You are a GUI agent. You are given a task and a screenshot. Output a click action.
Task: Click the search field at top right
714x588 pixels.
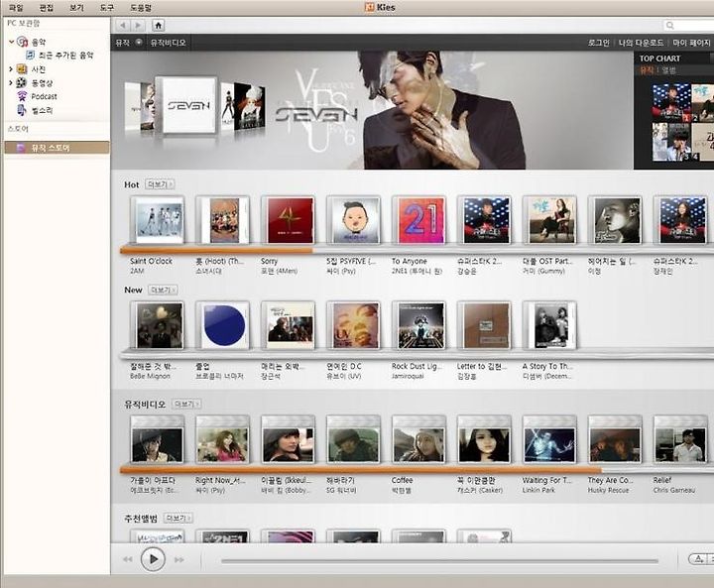688,26
